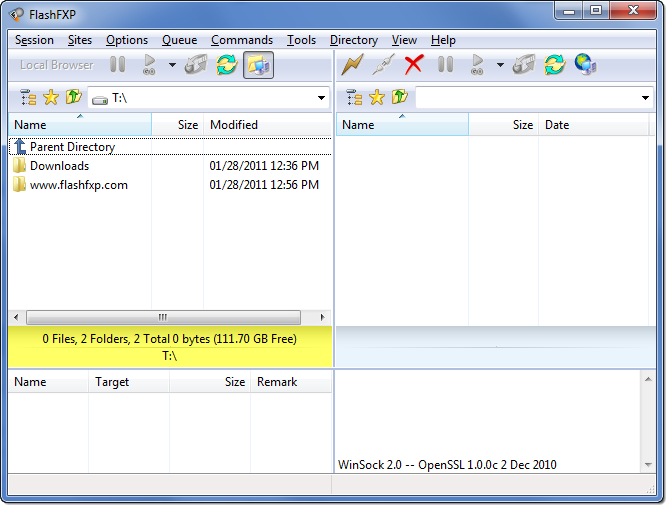669x508 pixels.
Task: Click the Local Browser label
Action: point(56,65)
